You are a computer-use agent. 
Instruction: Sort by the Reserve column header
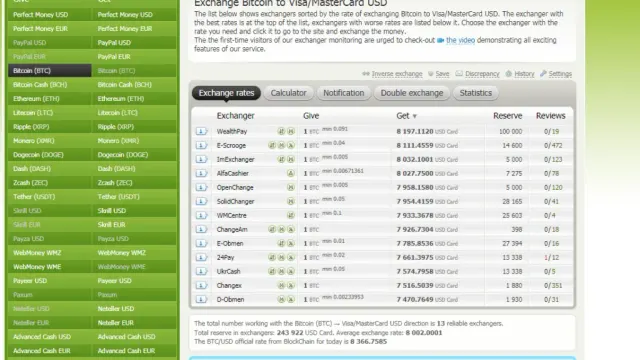click(507, 116)
